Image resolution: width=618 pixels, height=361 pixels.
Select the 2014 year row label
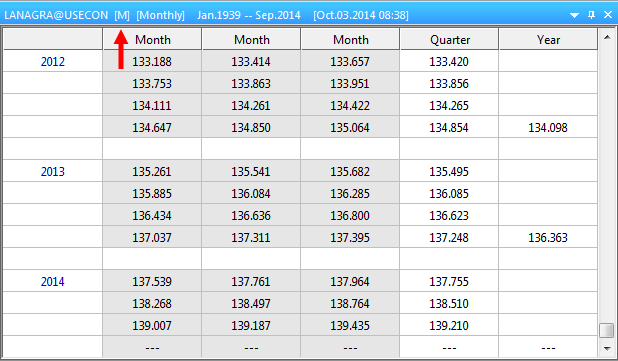pyautogui.click(x=53, y=281)
